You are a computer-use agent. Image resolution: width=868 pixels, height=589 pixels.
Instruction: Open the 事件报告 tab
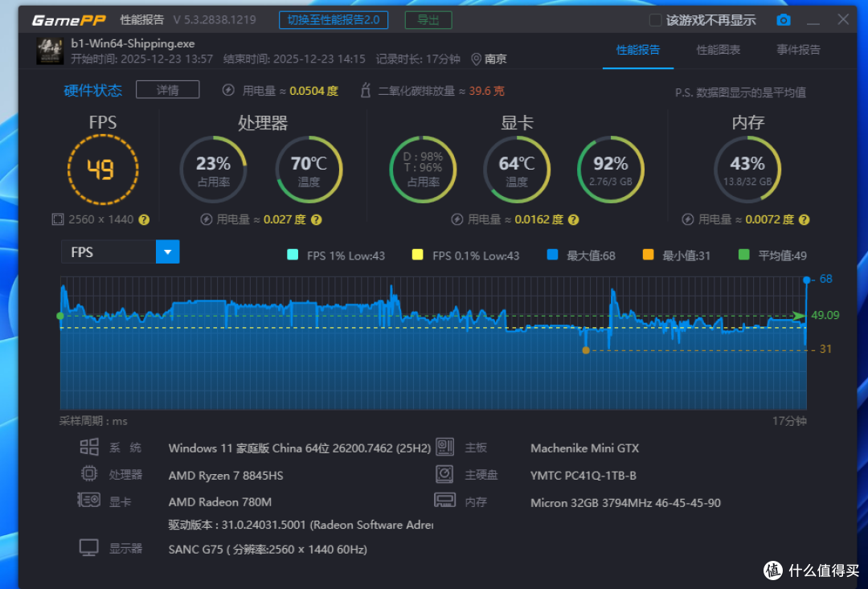click(798, 50)
